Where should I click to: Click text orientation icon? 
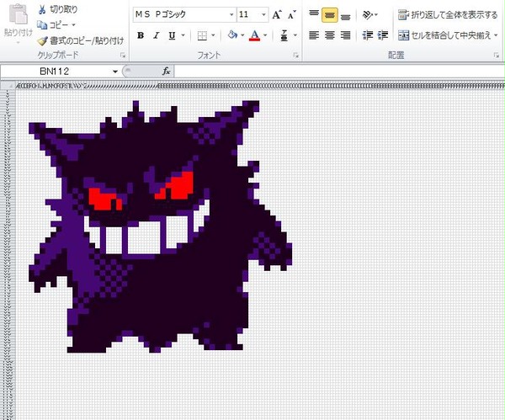tap(368, 15)
